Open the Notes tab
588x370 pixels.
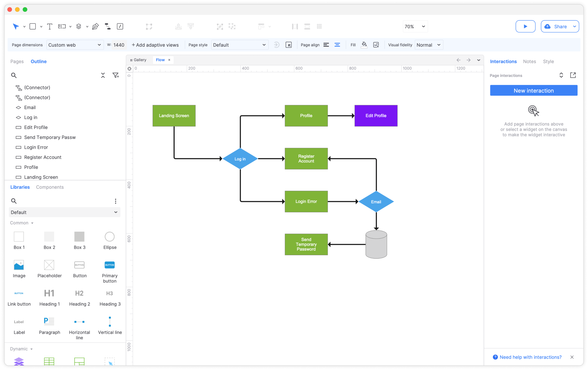click(529, 61)
